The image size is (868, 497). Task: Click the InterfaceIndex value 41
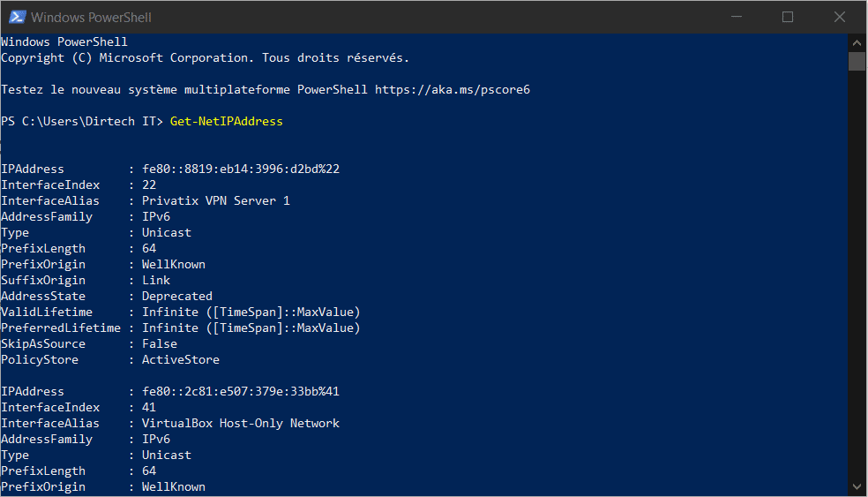click(149, 407)
